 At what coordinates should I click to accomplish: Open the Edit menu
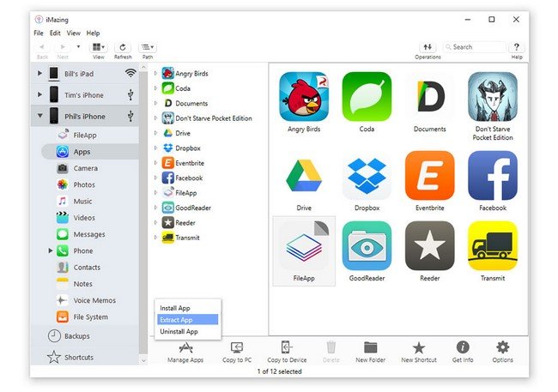click(x=55, y=33)
